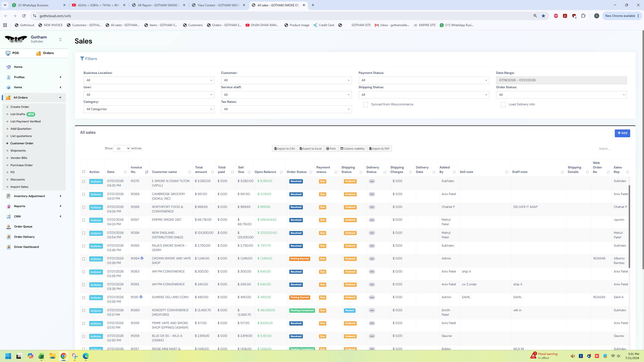Open the Reports sidebar icon
644x362 pixels.
click(x=9, y=206)
